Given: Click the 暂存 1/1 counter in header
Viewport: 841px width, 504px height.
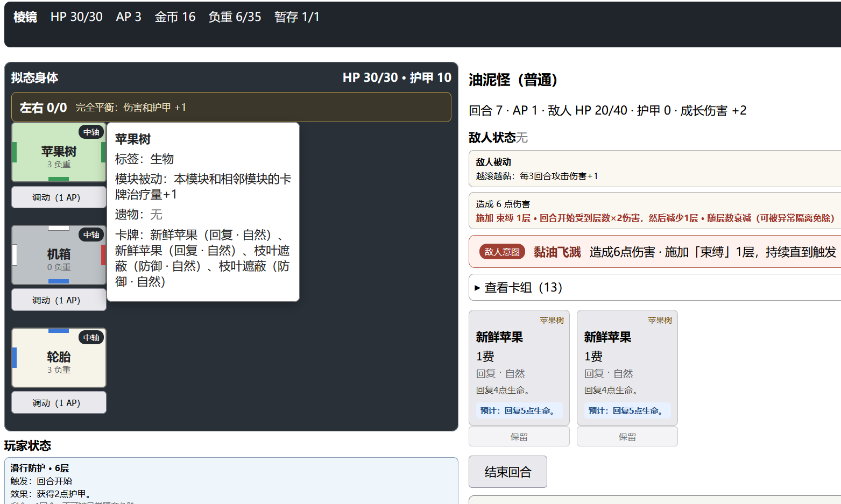Looking at the screenshot, I should (296, 17).
